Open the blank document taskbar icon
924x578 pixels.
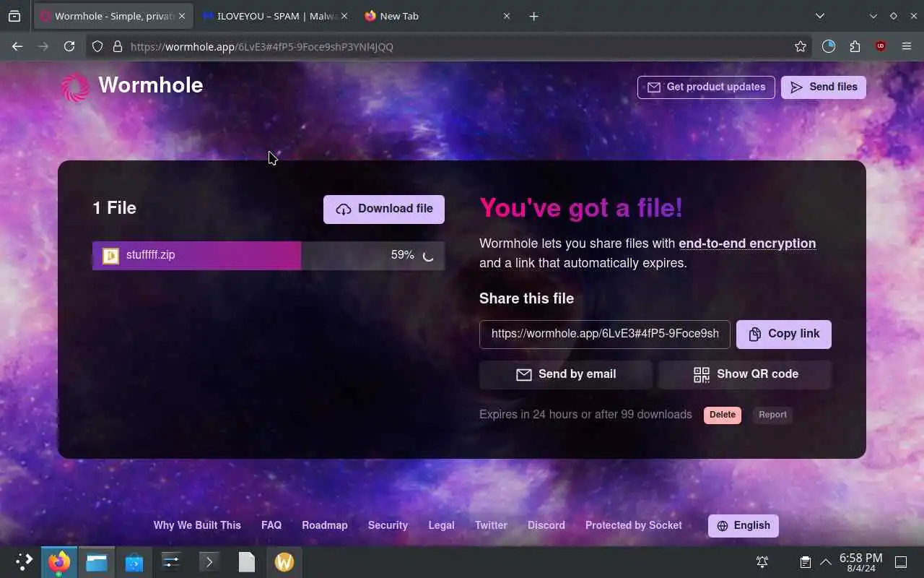tap(247, 562)
